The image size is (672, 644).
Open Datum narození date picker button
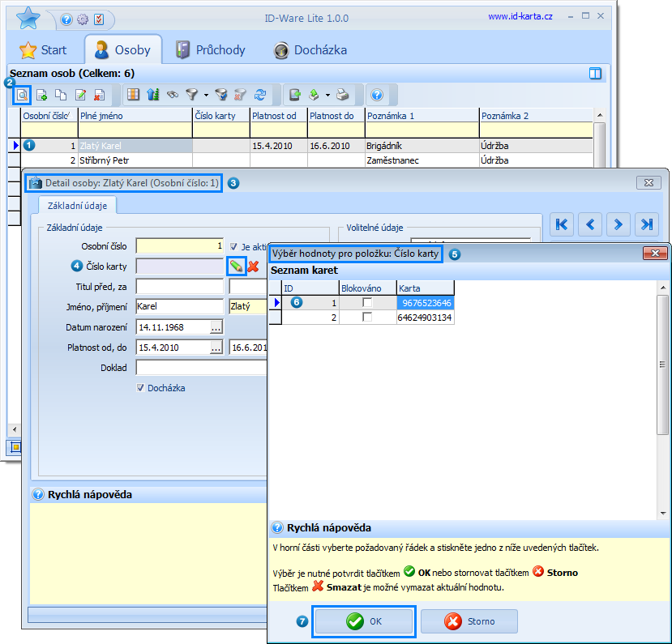(x=216, y=327)
